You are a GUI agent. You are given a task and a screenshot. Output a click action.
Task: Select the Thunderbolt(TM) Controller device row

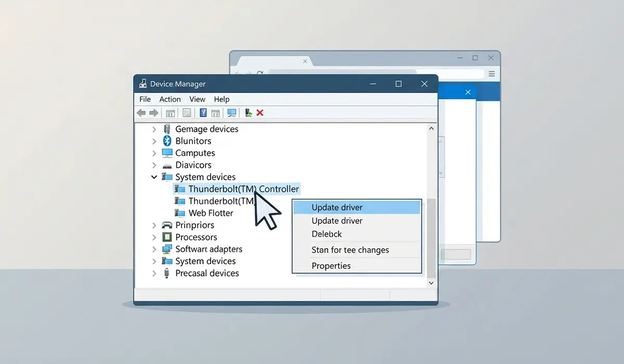click(237, 189)
